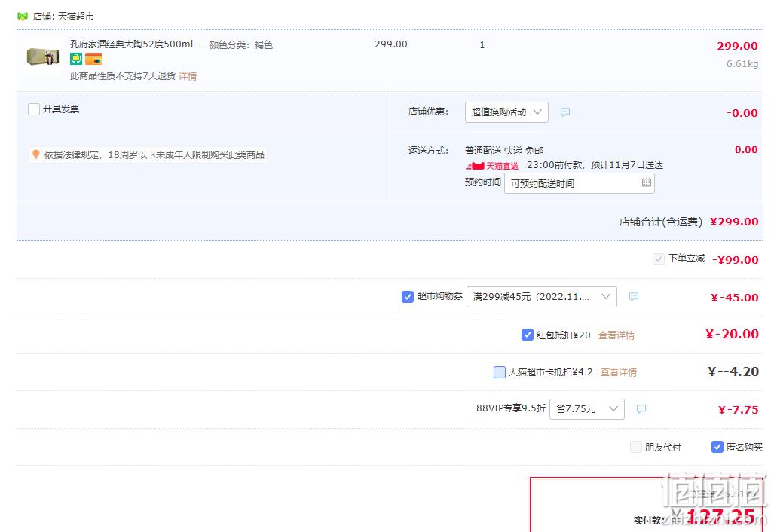The image size is (774, 532).
Task: Click the ¥--4.20 supermarket card amount
Action: coord(733,371)
